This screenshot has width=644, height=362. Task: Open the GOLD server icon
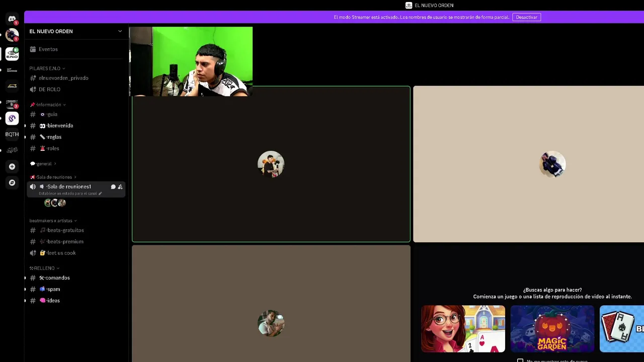[x=12, y=86]
